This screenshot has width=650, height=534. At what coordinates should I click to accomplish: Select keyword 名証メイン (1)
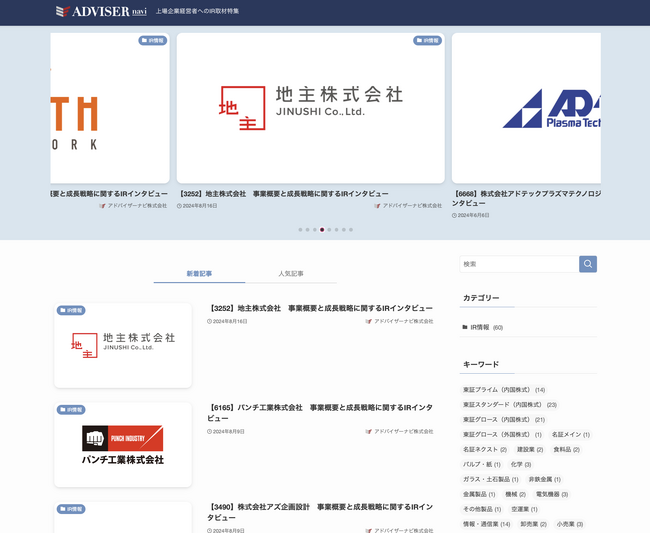point(571,435)
